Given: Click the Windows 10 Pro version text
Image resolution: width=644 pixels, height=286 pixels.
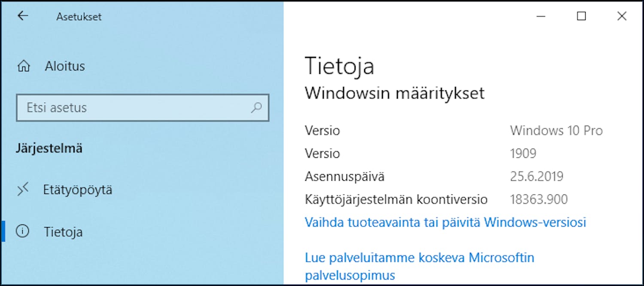Looking at the screenshot, I should 556,130.
